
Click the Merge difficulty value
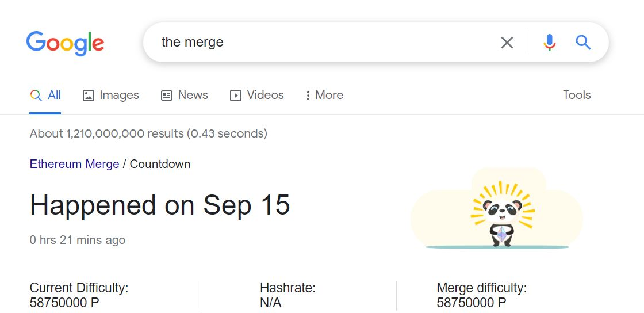click(471, 303)
